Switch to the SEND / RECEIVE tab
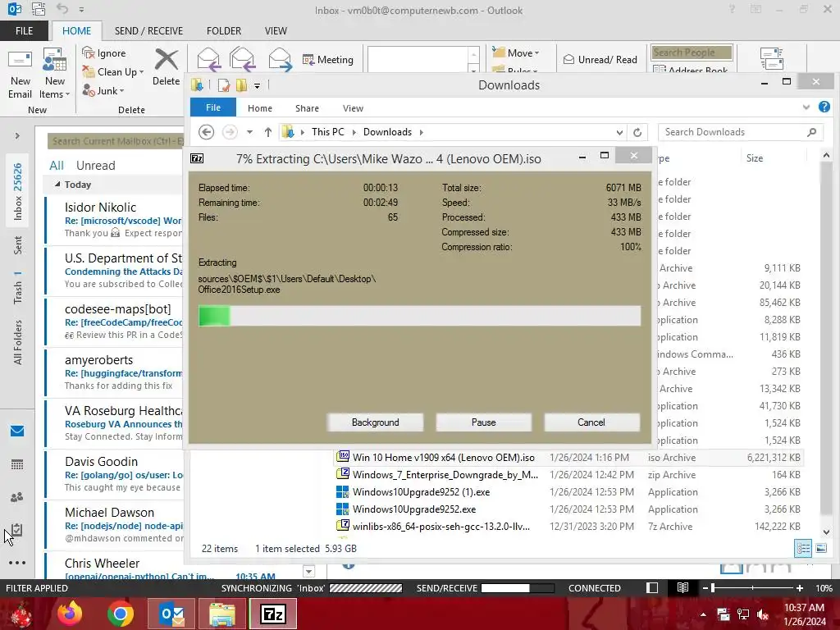Image resolution: width=840 pixels, height=630 pixels. tap(148, 30)
